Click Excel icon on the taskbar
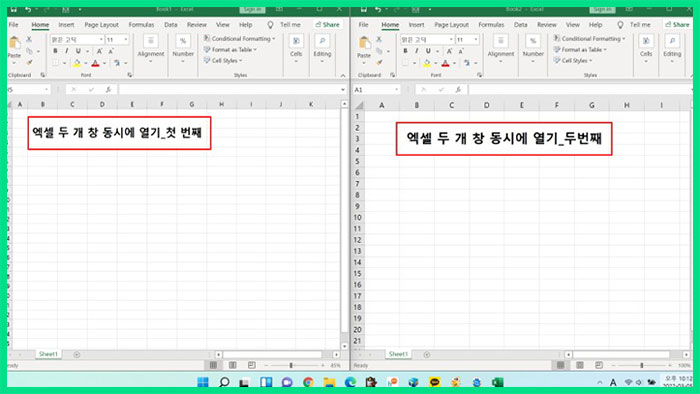The width and height of the screenshot is (700, 394). 497,382
